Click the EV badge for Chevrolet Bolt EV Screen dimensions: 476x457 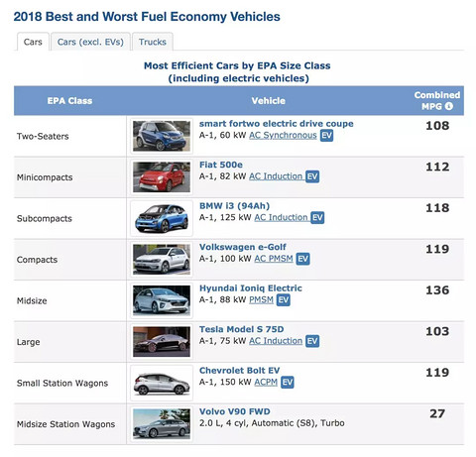(288, 383)
